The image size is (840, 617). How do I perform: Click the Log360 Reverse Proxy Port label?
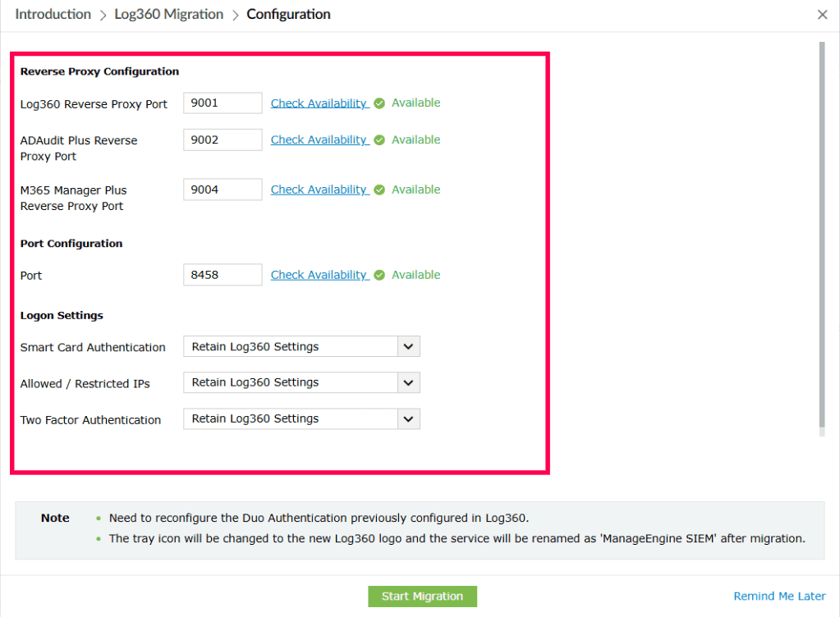(x=94, y=104)
